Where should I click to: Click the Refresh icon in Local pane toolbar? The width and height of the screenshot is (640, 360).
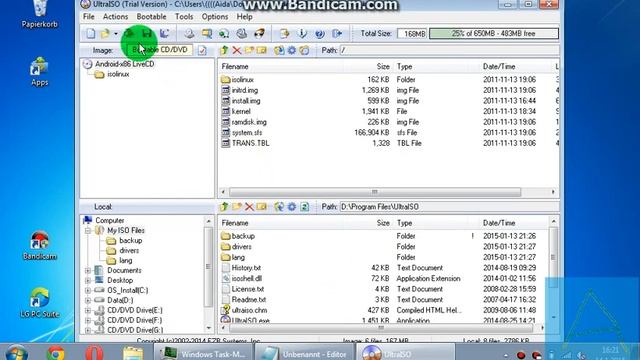[304, 207]
